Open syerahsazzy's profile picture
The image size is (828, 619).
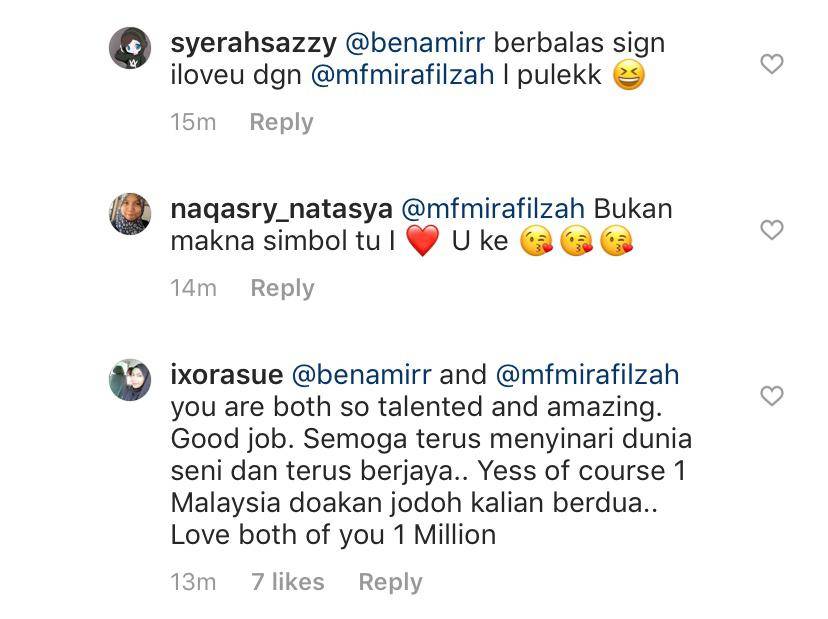pos(130,48)
